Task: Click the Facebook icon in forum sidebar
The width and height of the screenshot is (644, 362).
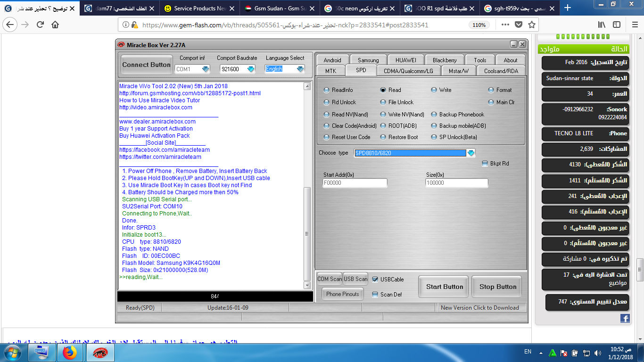Action: point(625,318)
